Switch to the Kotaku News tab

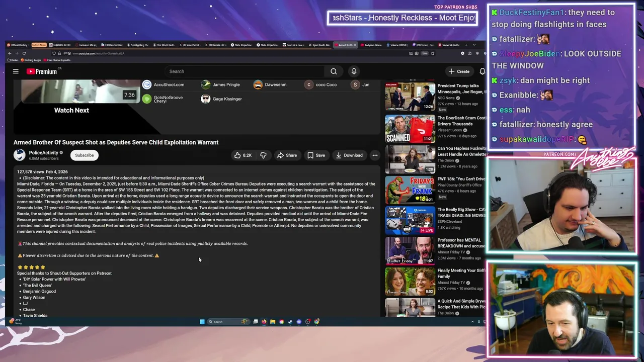[x=39, y=45]
